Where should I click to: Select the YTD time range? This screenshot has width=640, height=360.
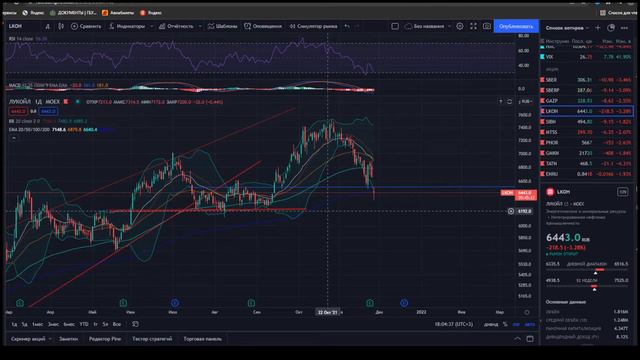84,324
